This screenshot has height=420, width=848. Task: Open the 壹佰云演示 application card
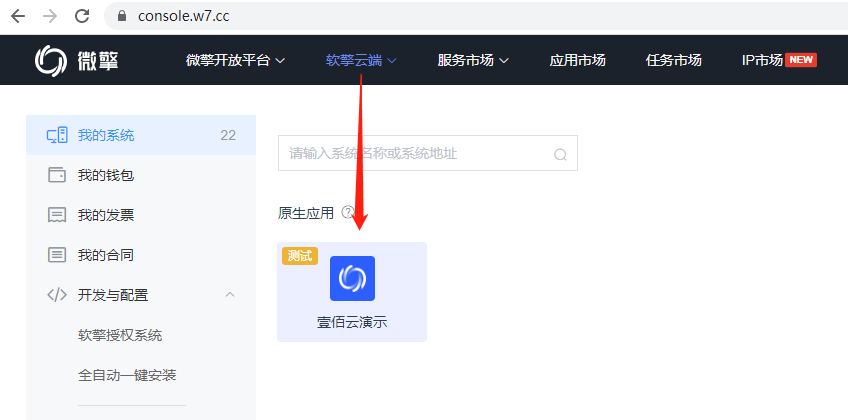pos(352,292)
